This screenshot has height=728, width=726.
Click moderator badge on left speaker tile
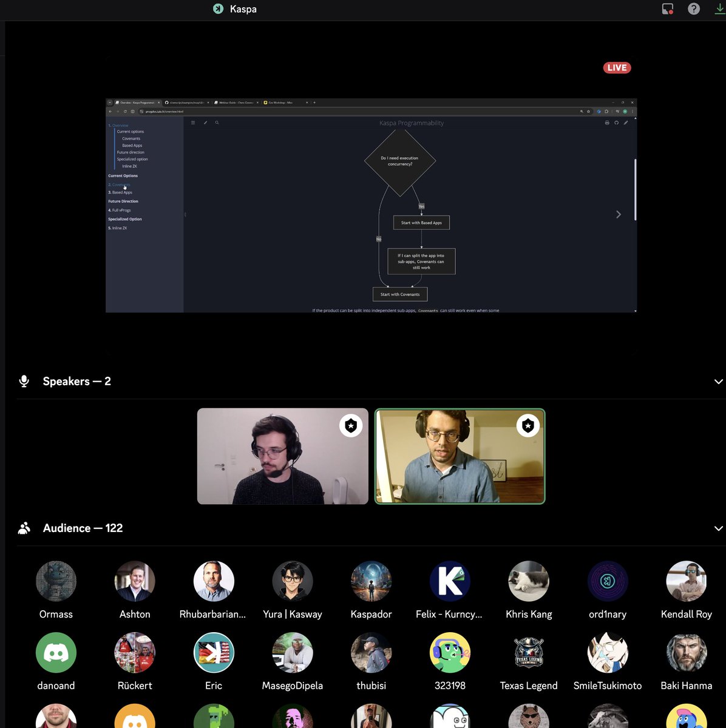tap(351, 426)
